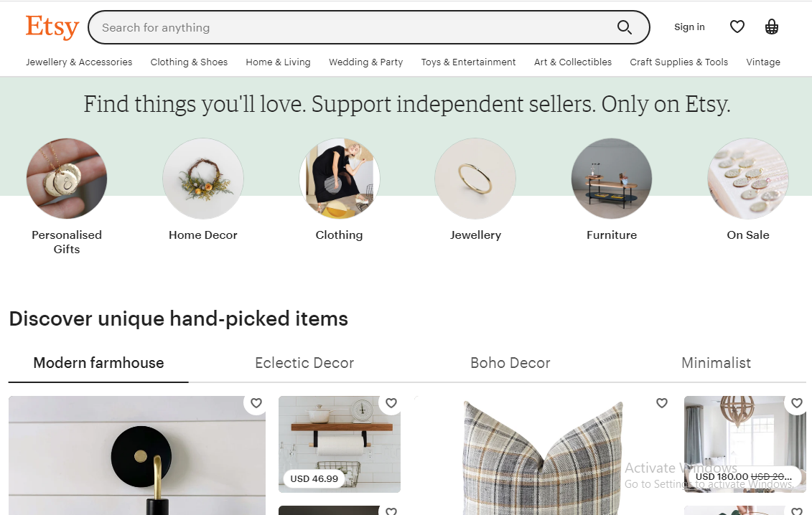The width and height of the screenshot is (812, 515).
Task: Open Craft Supplies & Tools menu
Action: (x=678, y=62)
